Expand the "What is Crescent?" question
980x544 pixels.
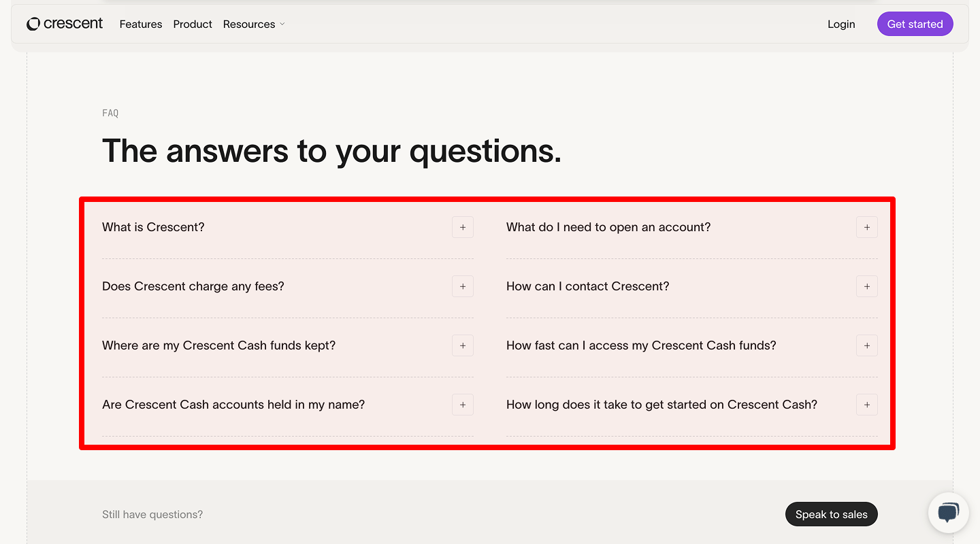[462, 227]
